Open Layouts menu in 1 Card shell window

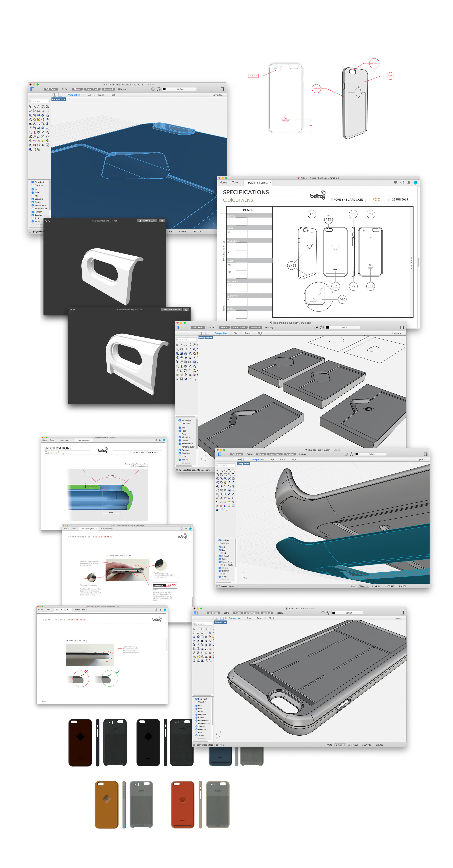click(x=218, y=95)
